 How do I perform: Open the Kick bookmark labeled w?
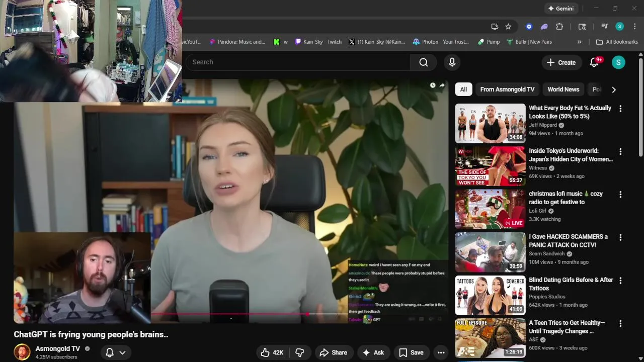(281, 42)
